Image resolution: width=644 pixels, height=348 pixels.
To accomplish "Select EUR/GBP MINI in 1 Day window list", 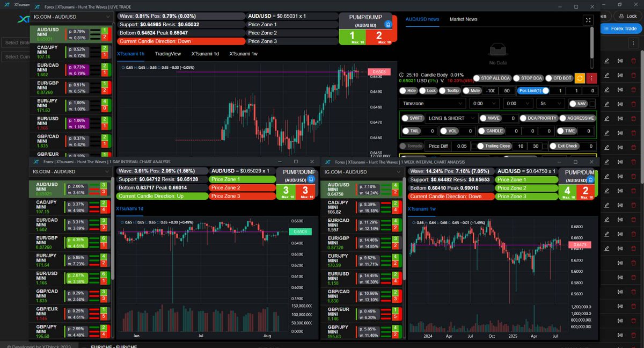I will [70, 242].
